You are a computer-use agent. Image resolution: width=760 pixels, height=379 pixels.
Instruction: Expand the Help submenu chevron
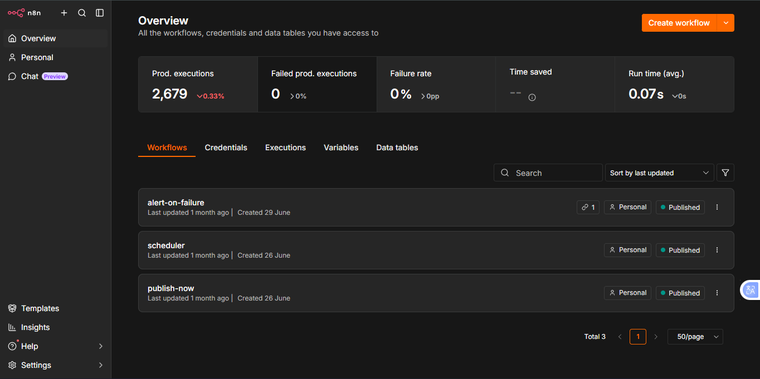[101, 346]
